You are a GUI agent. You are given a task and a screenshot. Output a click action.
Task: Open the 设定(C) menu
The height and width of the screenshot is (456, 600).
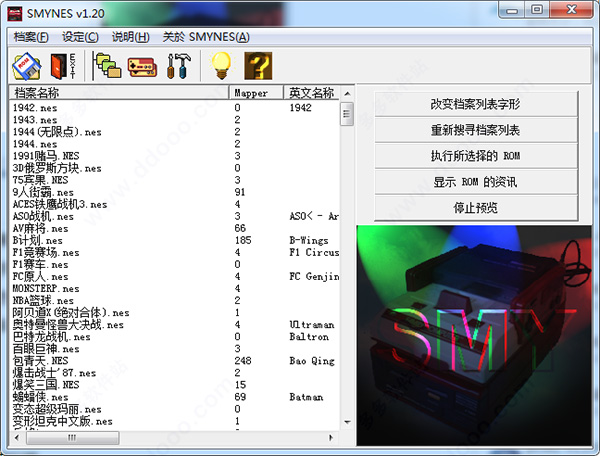click(x=80, y=37)
